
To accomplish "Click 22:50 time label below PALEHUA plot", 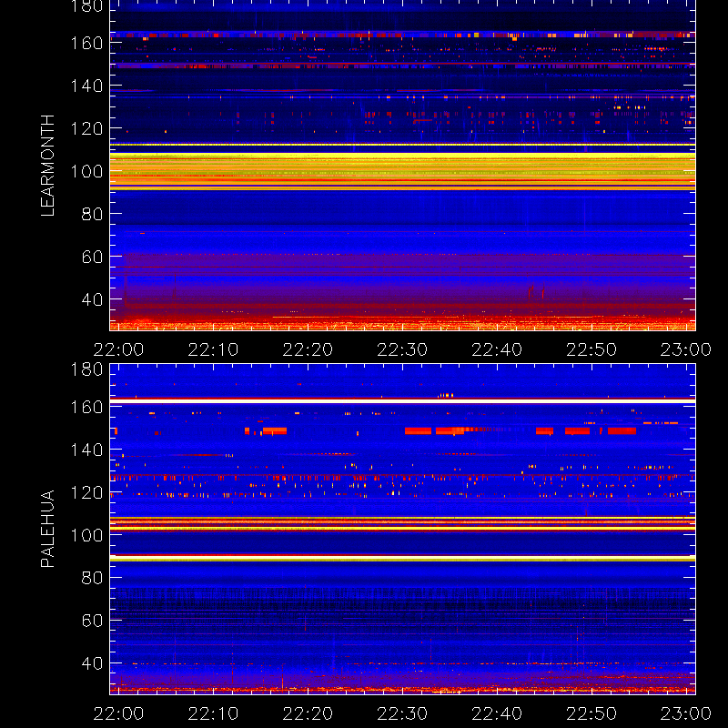I will pyautogui.click(x=591, y=713).
